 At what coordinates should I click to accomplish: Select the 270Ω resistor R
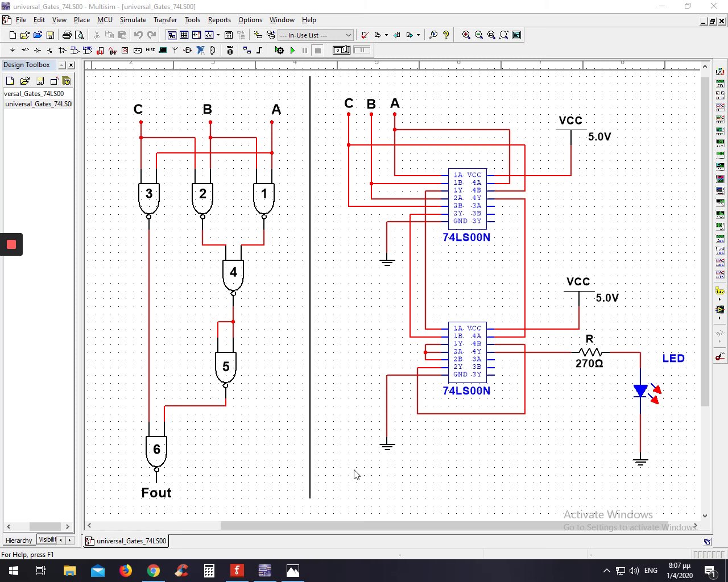tap(590, 353)
